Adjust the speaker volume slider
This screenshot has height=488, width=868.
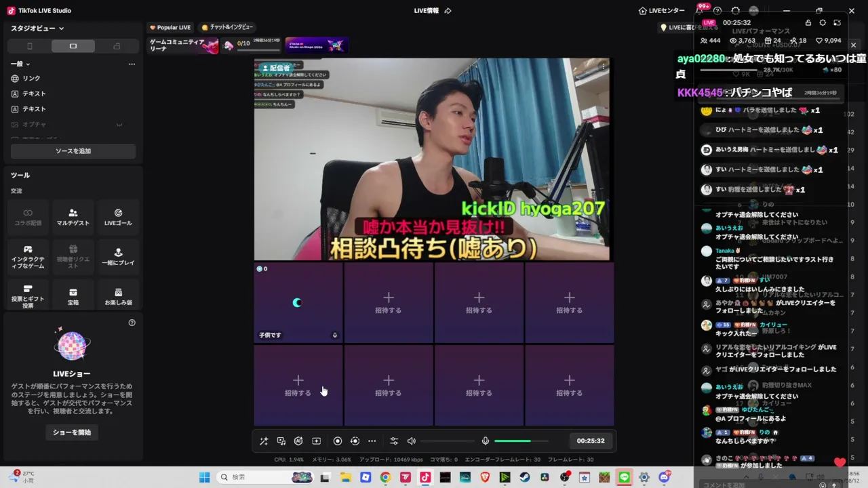click(x=448, y=441)
